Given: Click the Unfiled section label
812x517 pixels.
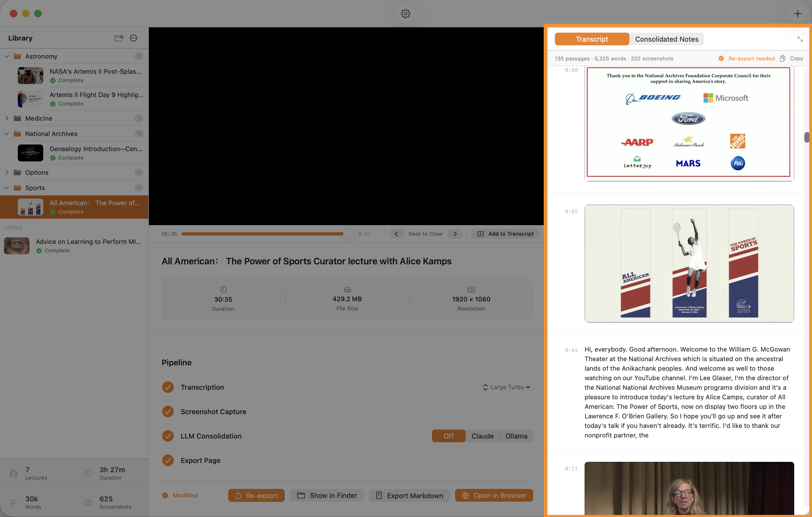Looking at the screenshot, I should (x=13, y=227).
